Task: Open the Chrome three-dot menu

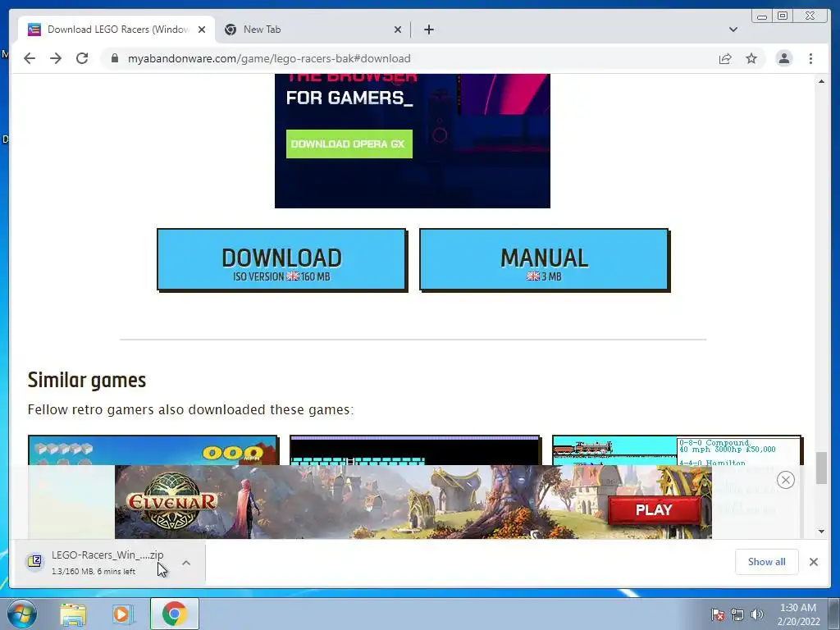Action: pyautogui.click(x=810, y=58)
